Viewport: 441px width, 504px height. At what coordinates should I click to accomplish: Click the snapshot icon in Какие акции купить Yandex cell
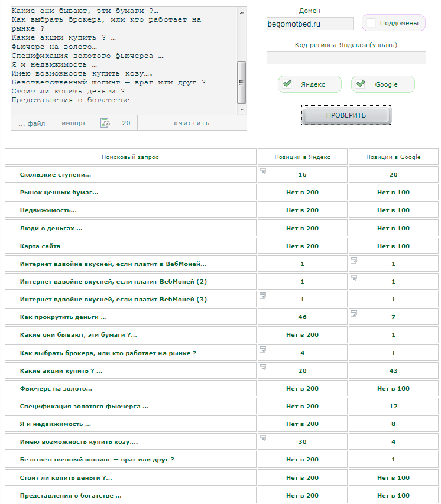pyautogui.click(x=262, y=367)
